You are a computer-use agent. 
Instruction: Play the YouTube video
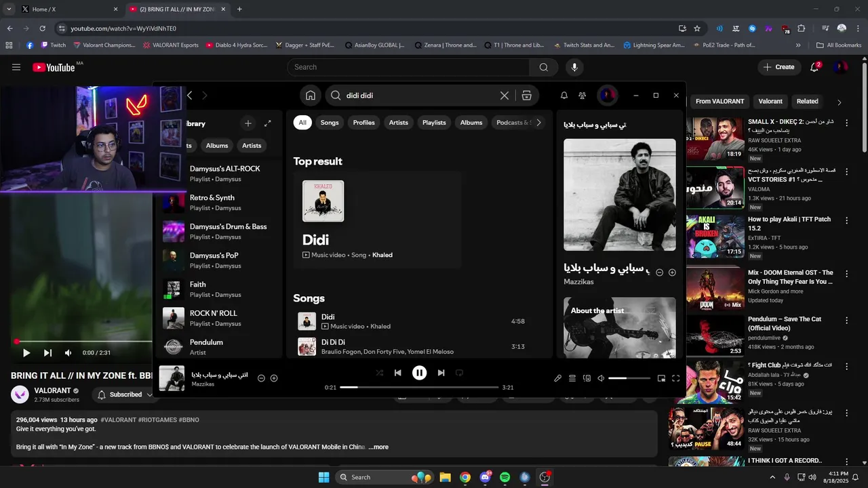point(26,352)
